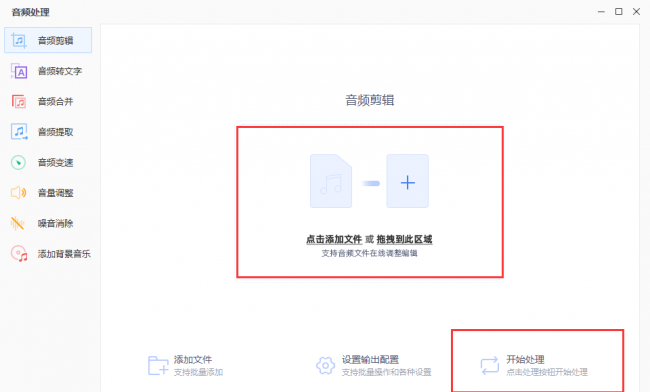
Task: Maximize the 音频处理 window
Action: click(x=618, y=12)
